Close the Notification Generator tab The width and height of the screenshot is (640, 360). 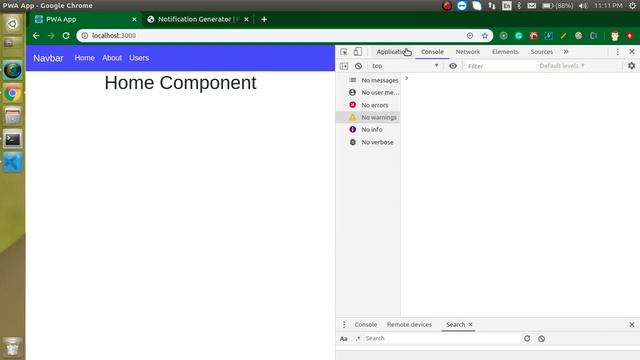click(x=246, y=19)
